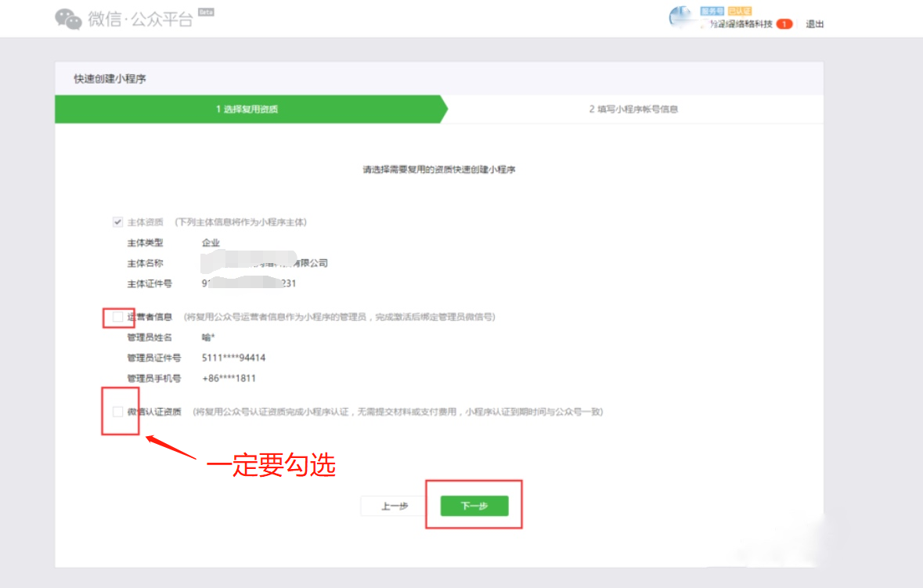Select step 1 选择复用资质
This screenshot has height=588, width=923.
[x=247, y=110]
